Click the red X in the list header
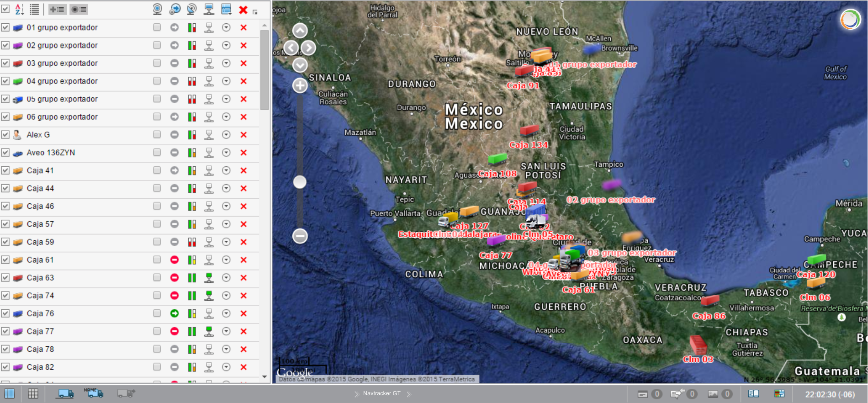868x403 pixels. coord(243,10)
